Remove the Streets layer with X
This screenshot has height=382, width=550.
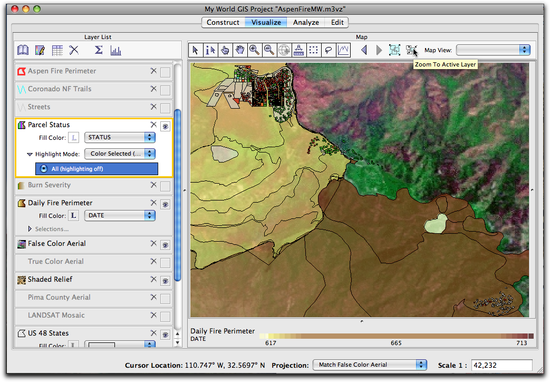[x=154, y=106]
